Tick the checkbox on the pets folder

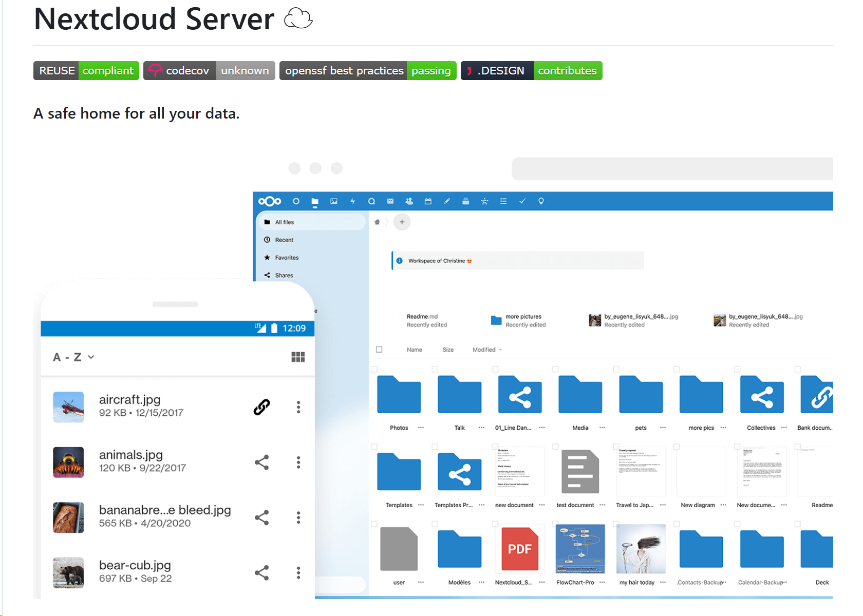(616, 369)
